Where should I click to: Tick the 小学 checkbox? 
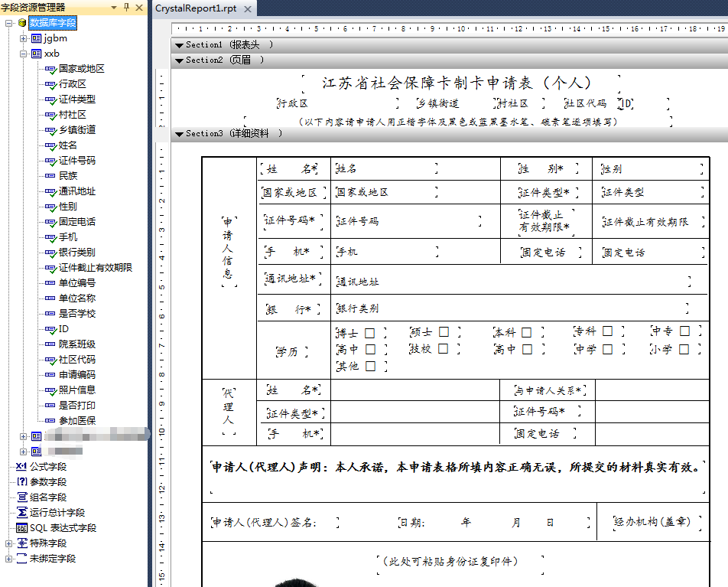coord(684,349)
